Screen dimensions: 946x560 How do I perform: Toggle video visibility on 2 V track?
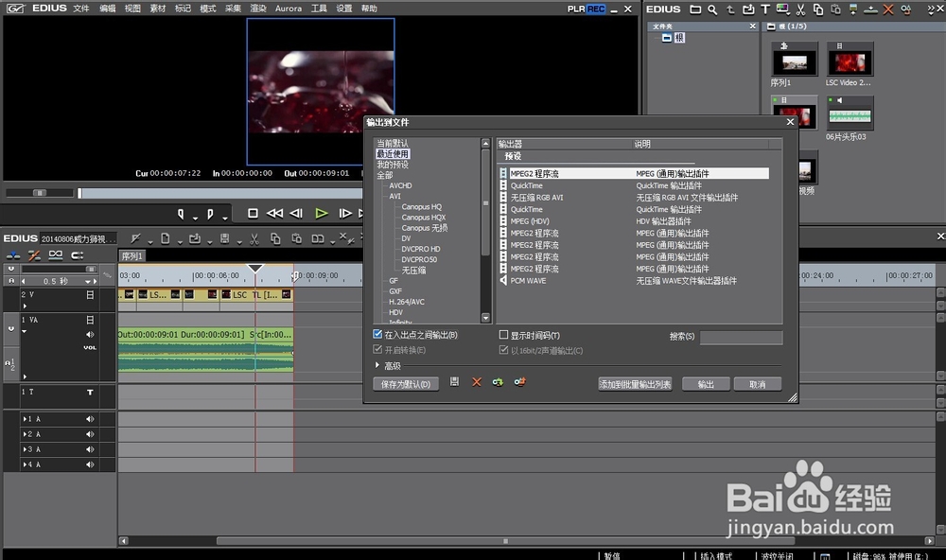tap(90, 295)
